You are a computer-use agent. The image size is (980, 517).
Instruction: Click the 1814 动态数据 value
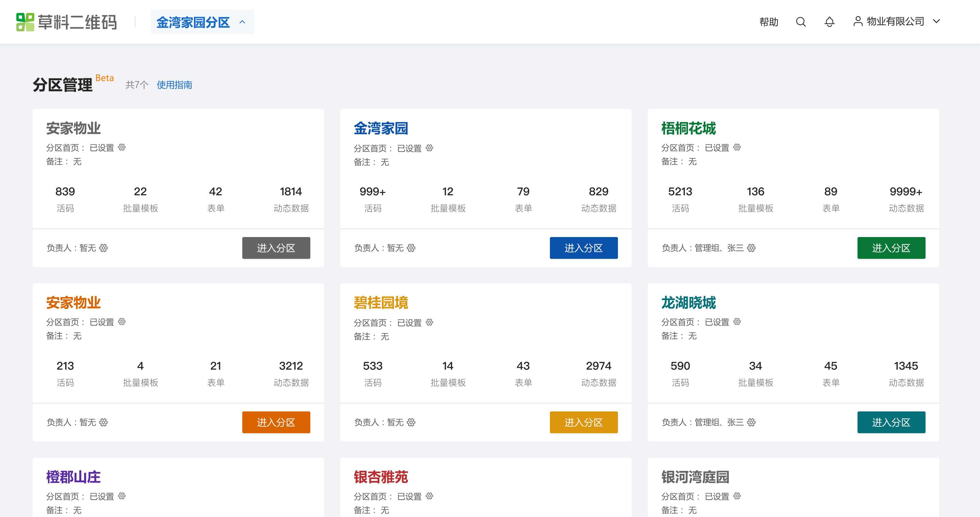tap(291, 191)
